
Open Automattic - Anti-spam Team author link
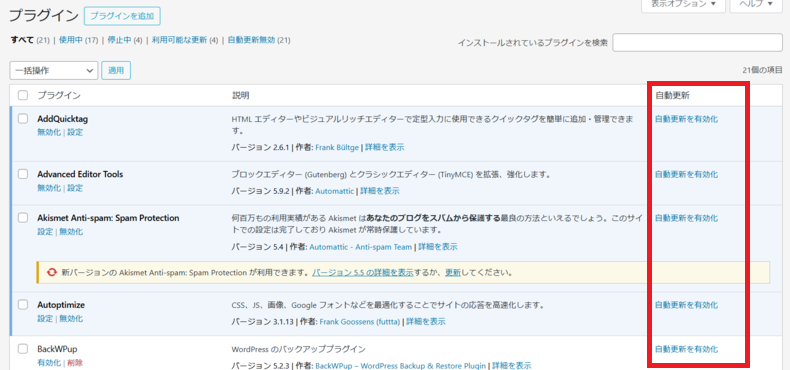[x=361, y=247]
